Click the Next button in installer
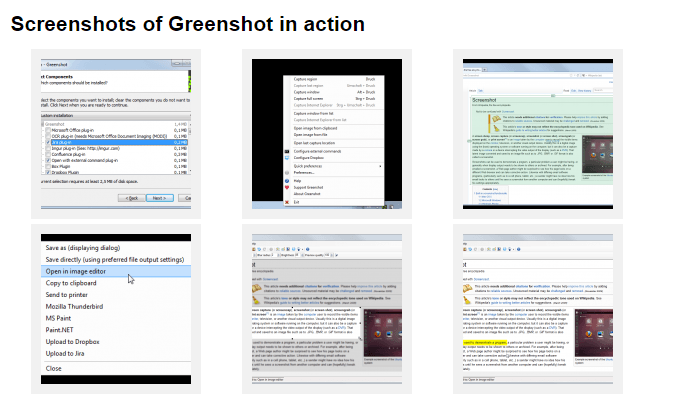 [x=160, y=198]
